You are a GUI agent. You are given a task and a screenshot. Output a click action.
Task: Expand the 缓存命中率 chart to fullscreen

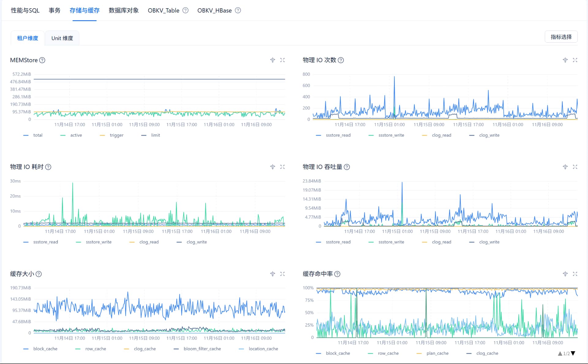(575, 274)
